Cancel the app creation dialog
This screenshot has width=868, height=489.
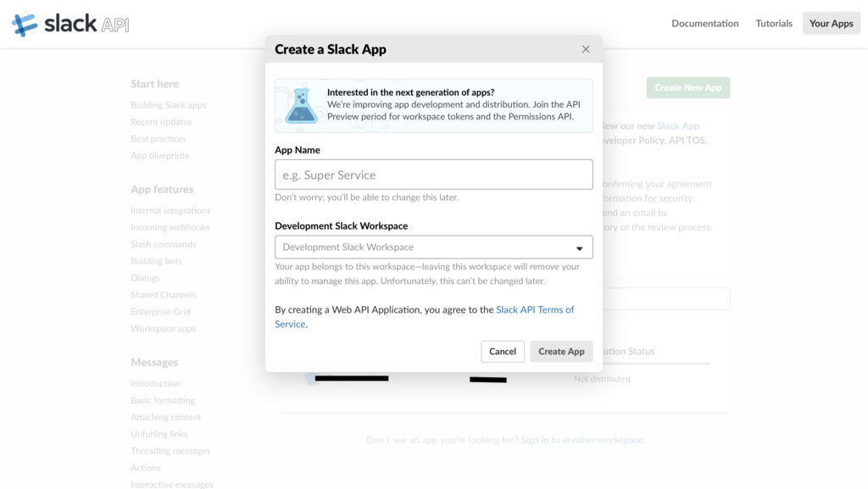(503, 351)
